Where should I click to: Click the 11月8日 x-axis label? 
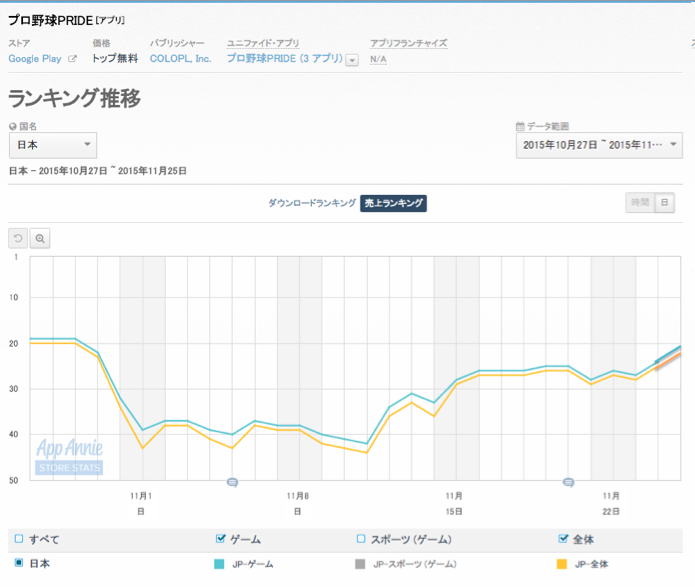[297, 504]
